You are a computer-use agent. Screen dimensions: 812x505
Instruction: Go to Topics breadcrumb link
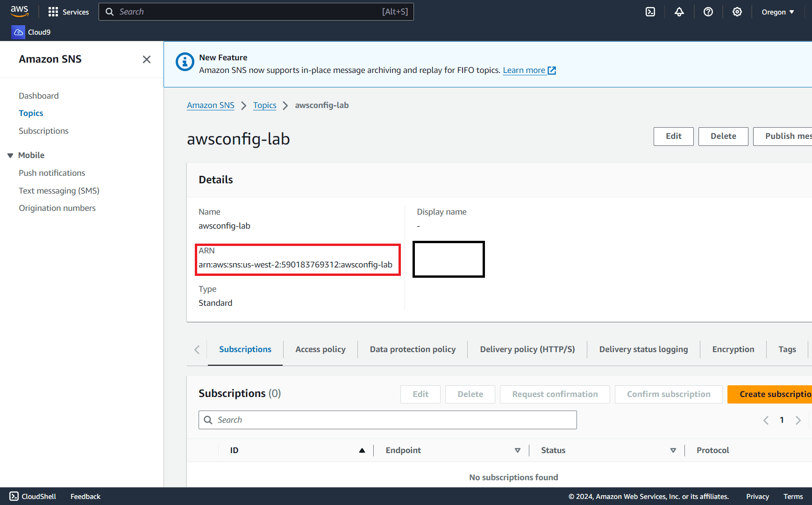pos(265,105)
